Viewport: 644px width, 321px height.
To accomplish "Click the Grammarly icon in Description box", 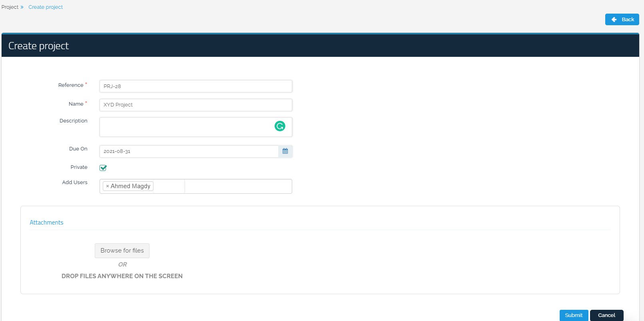I will pos(280,126).
